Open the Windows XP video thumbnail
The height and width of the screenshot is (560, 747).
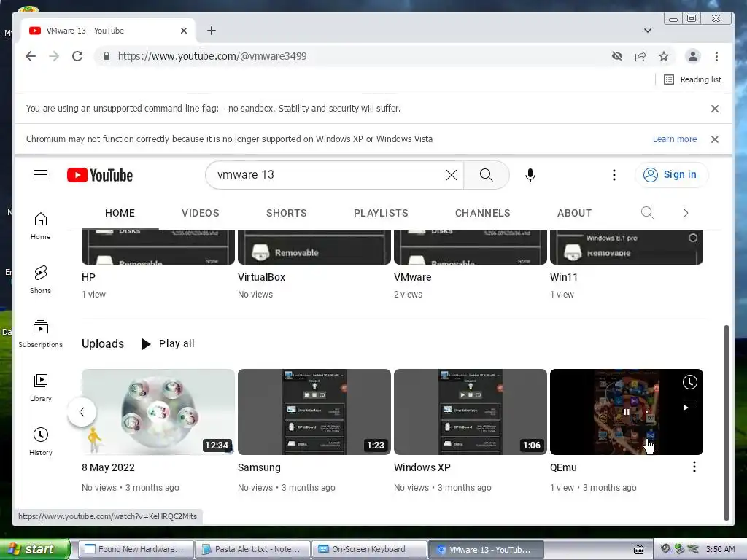(x=471, y=412)
